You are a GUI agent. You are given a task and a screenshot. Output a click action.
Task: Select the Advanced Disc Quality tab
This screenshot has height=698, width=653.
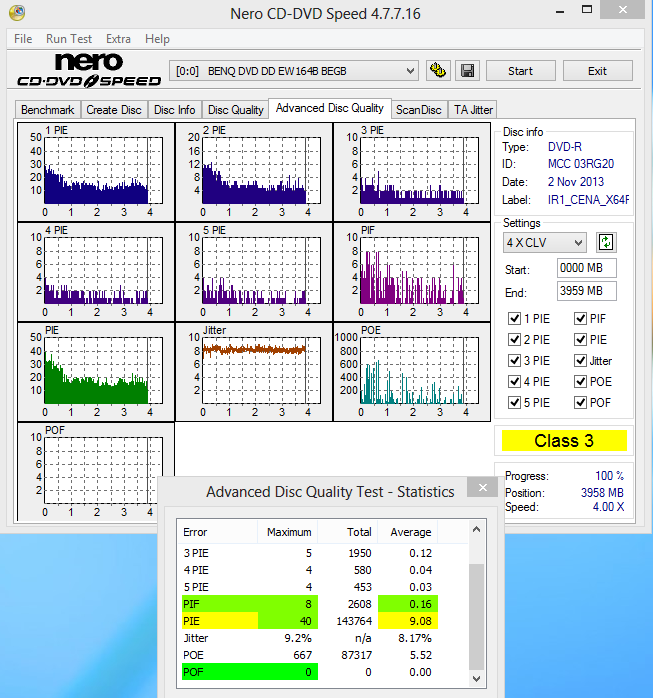pyautogui.click(x=330, y=108)
